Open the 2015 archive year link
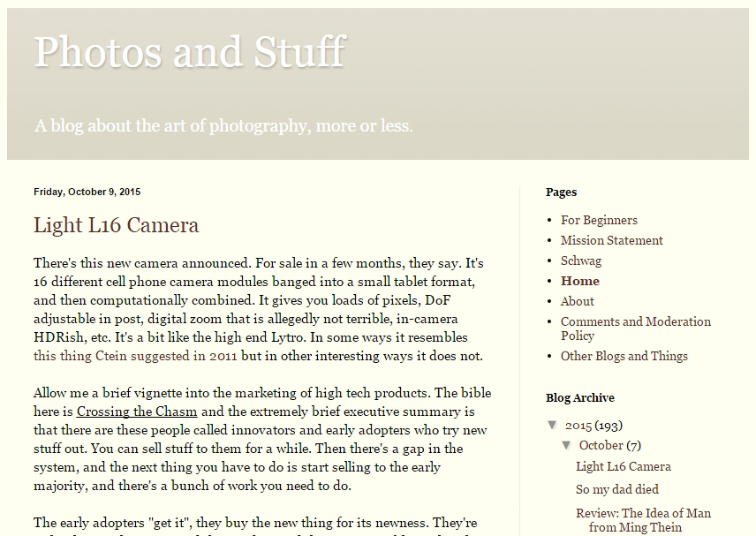 (x=578, y=425)
